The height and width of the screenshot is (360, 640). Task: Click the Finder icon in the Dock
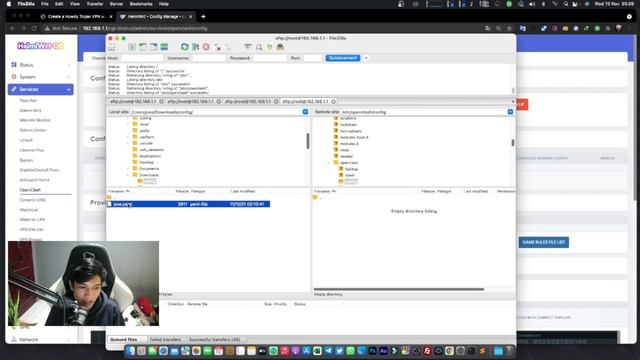[130, 351]
